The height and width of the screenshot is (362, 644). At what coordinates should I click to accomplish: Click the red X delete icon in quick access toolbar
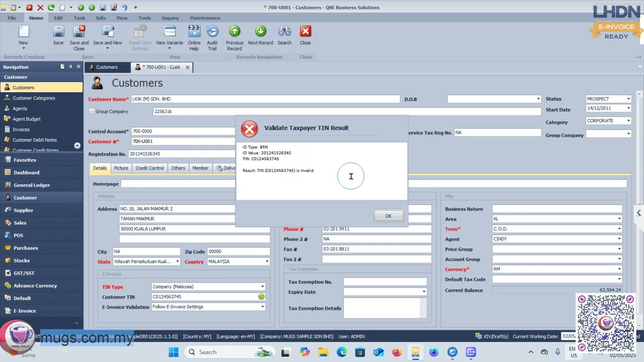coord(40,8)
